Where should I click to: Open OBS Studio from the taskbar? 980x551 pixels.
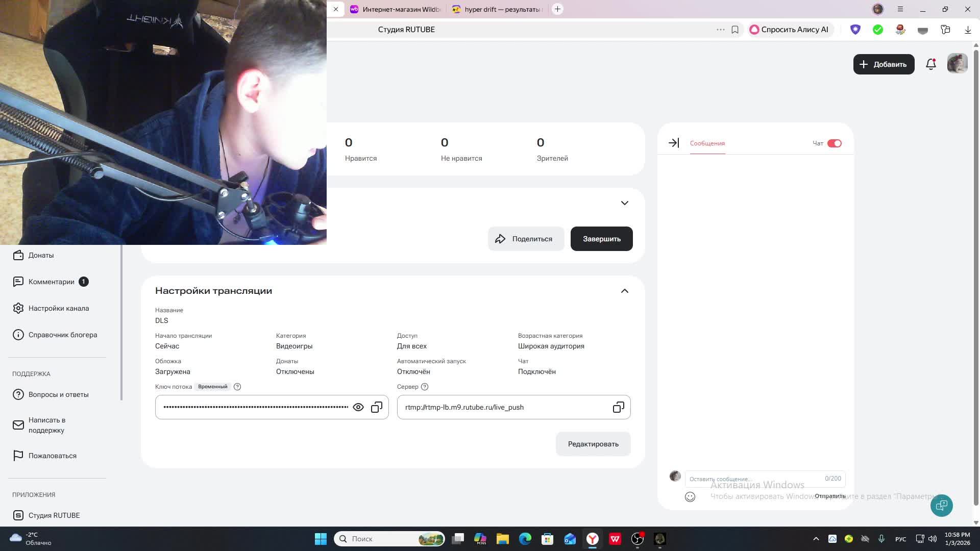638,539
